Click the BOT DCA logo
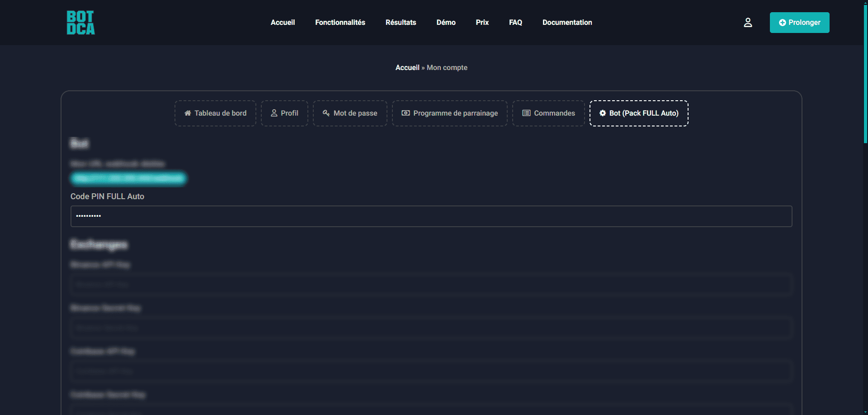The height and width of the screenshot is (415, 868). tap(80, 23)
